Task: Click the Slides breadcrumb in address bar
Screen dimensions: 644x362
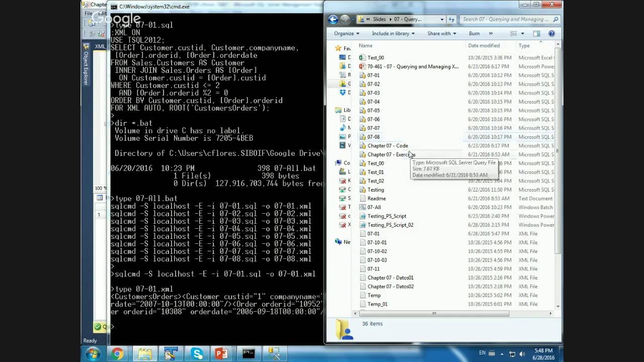Action: (x=379, y=20)
